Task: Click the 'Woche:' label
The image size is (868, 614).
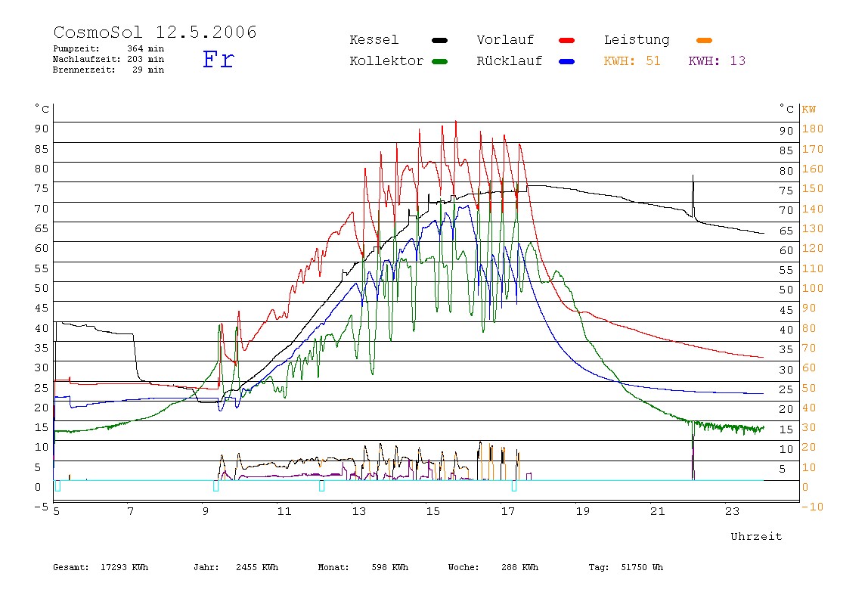Action: pos(463,567)
